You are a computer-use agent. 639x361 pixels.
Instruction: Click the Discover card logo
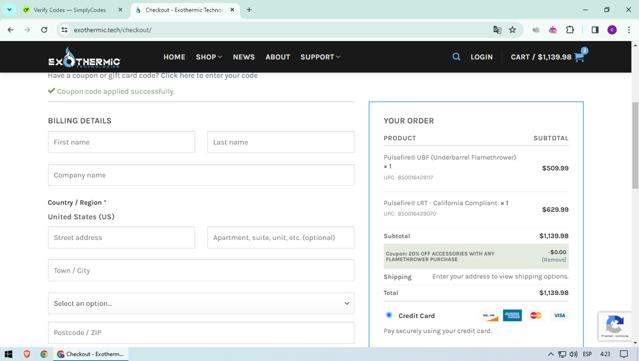(490, 316)
